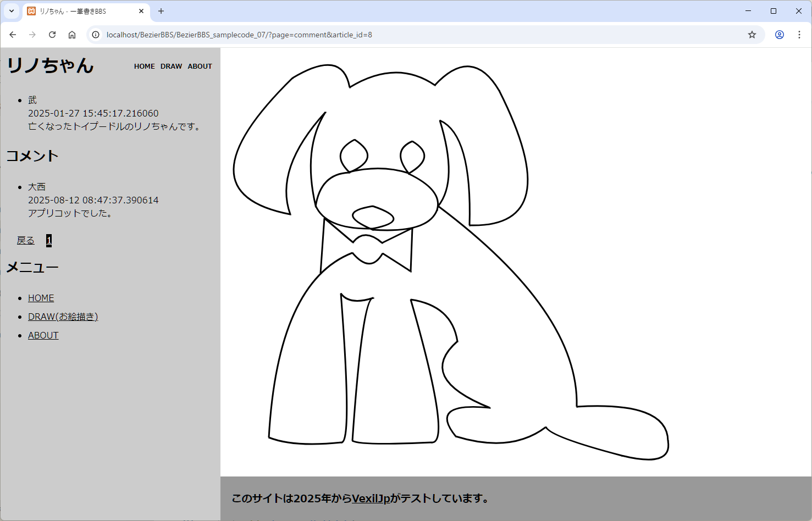Viewport: 812px width, 521px height.
Task: Open HOME in the top navigation
Action: (144, 66)
